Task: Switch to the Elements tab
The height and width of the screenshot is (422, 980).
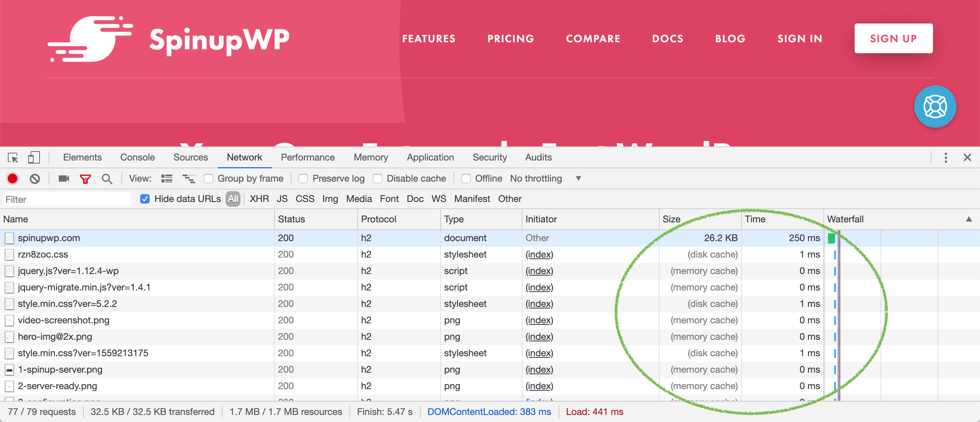Action: point(82,157)
